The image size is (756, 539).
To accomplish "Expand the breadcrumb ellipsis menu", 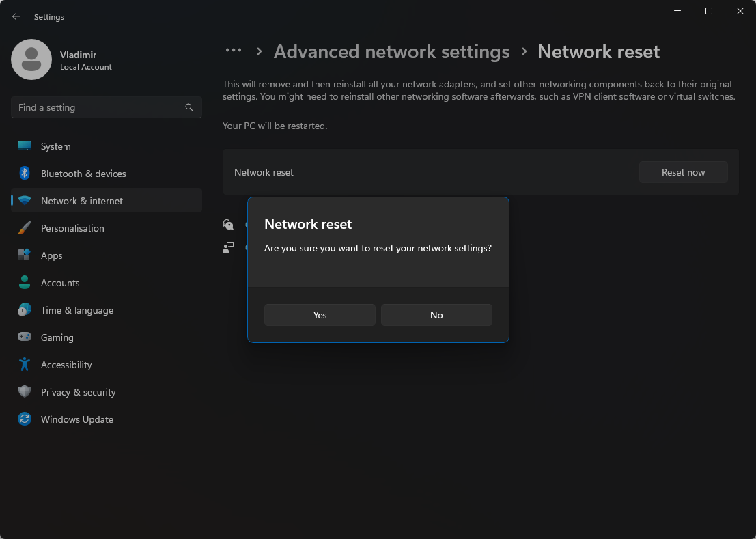I will [234, 51].
